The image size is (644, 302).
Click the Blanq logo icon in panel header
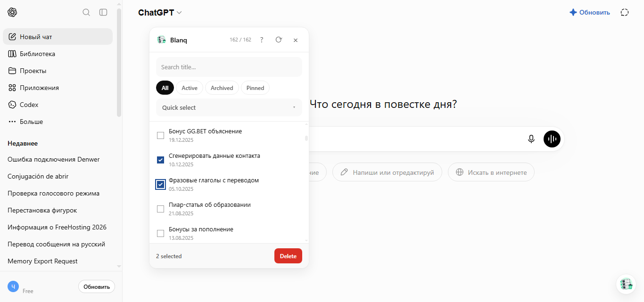coord(161,40)
